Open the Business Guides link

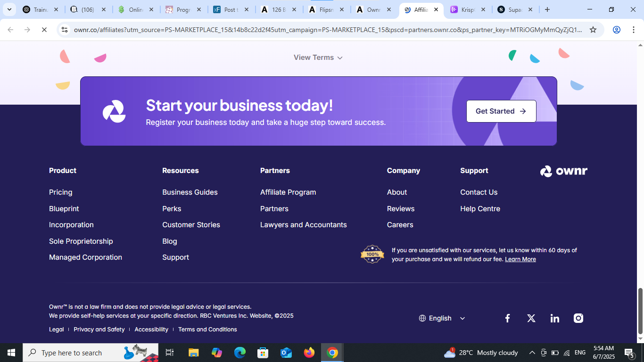click(x=190, y=192)
